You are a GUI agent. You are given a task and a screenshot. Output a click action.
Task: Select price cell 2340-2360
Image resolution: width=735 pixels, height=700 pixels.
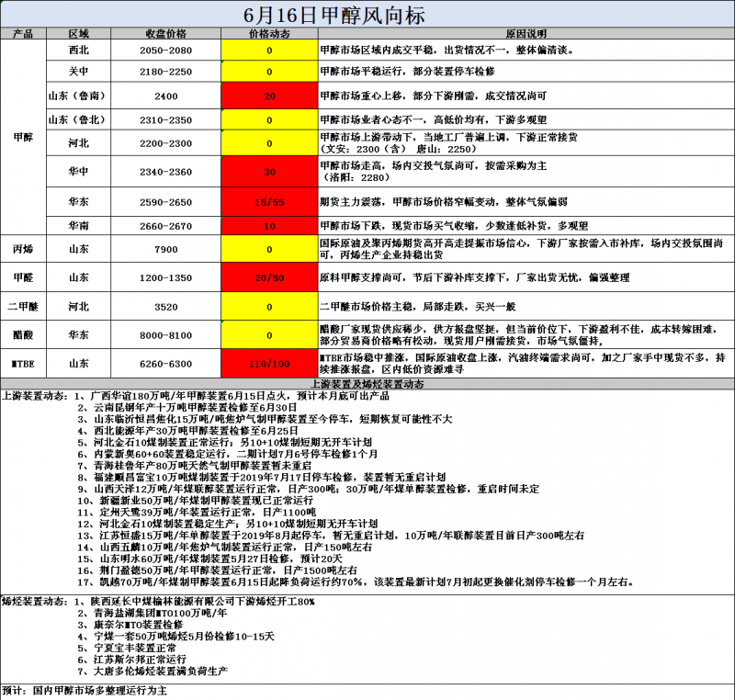pos(165,172)
